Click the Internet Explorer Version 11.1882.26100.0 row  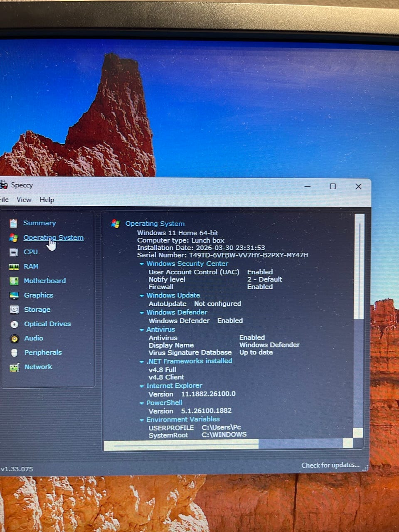coord(192,394)
